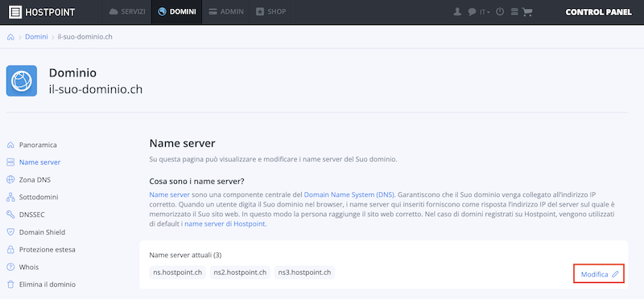
Task: Go to home via breadcrumb house icon
Action: tap(10, 37)
